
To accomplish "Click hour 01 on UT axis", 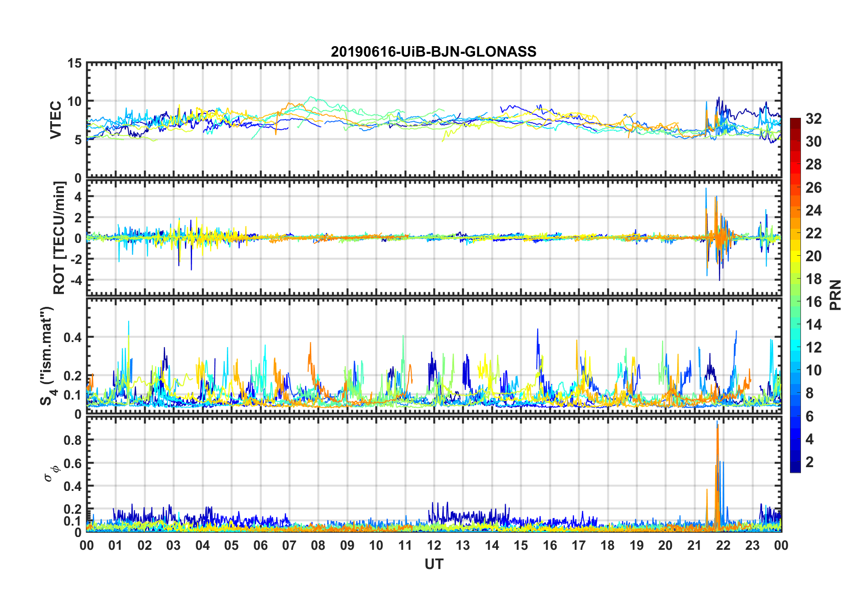I will coord(115,545).
